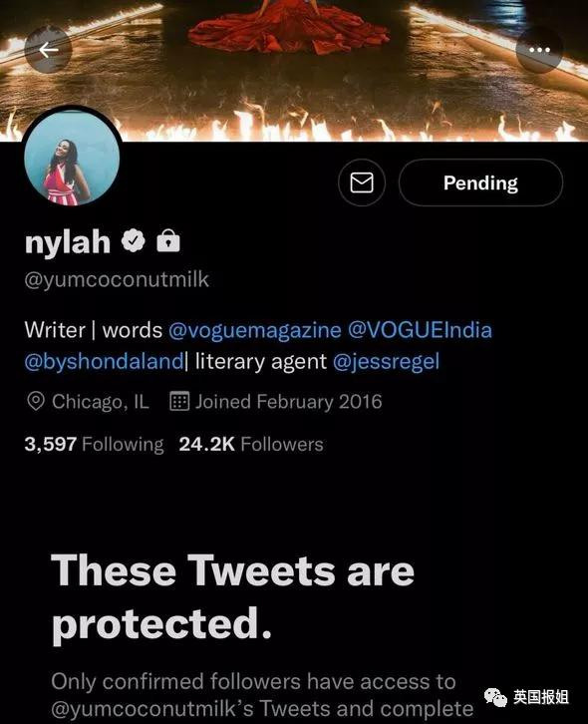Tap the back arrow icon

[48, 50]
